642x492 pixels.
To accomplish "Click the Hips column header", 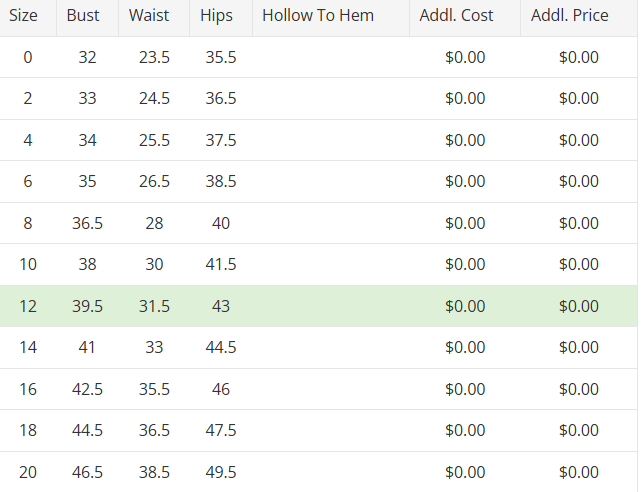I will pos(216,16).
